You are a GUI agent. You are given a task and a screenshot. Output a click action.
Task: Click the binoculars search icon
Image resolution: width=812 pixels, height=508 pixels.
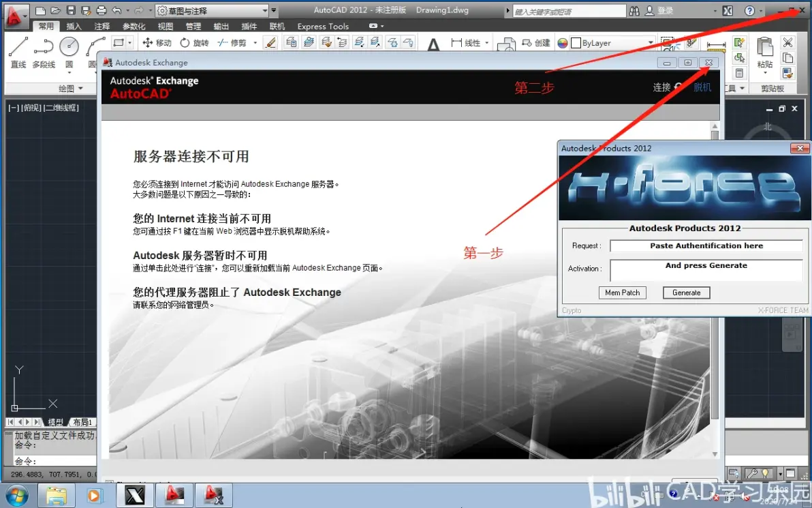(x=634, y=10)
